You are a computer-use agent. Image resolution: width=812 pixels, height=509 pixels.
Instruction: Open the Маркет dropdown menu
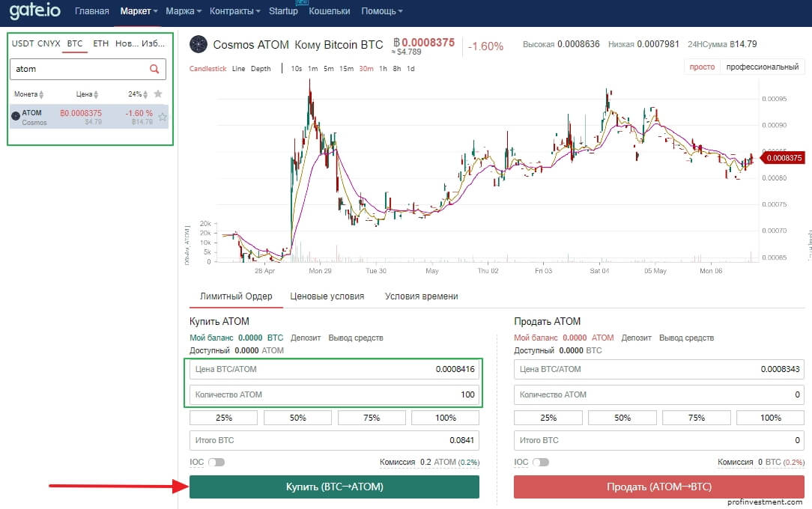(x=139, y=11)
